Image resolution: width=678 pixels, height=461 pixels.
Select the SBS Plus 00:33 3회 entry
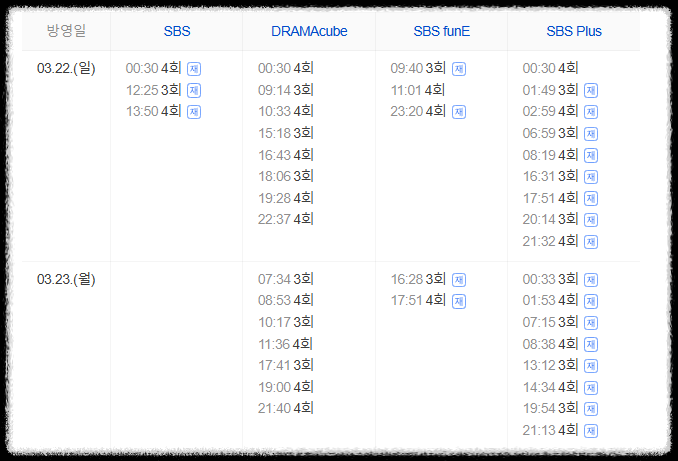pyautogui.click(x=550, y=279)
